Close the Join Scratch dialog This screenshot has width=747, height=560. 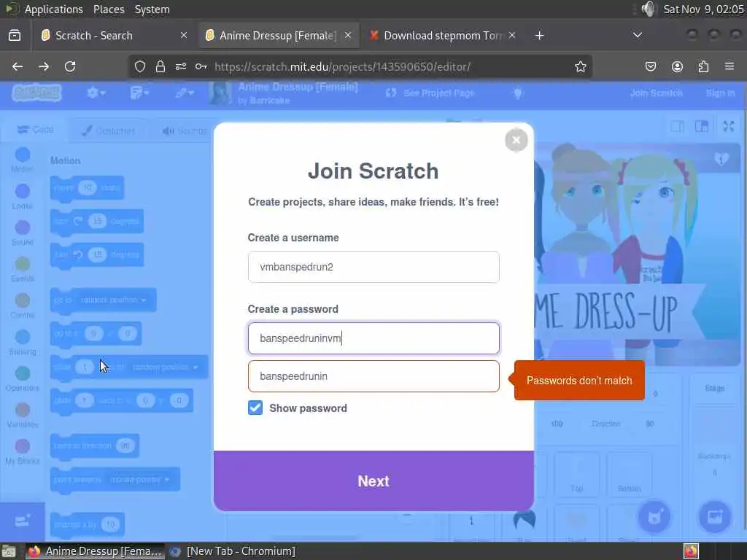tap(516, 140)
